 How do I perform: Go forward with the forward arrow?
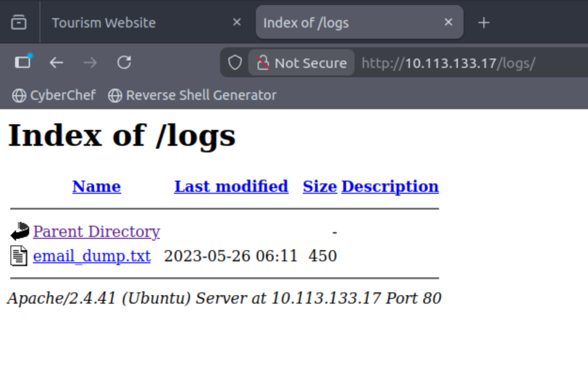[90, 63]
